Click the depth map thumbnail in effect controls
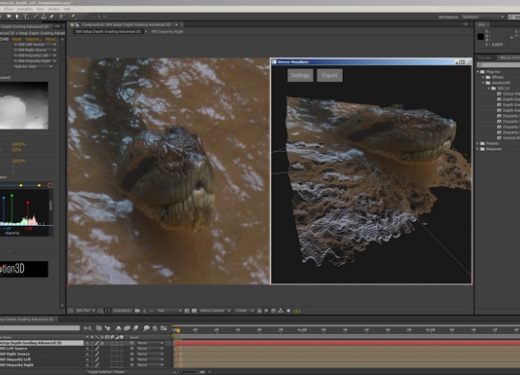 24,106
